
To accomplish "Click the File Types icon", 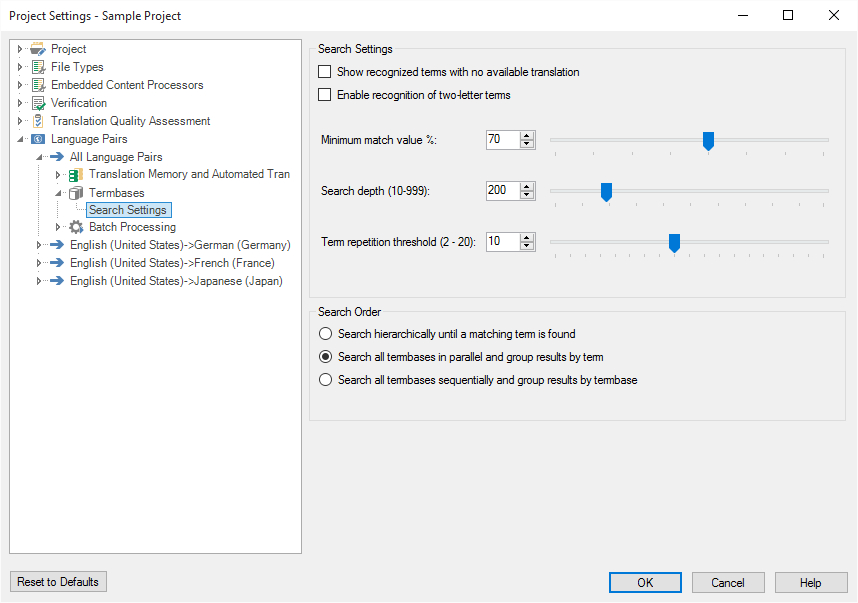I will click(38, 67).
